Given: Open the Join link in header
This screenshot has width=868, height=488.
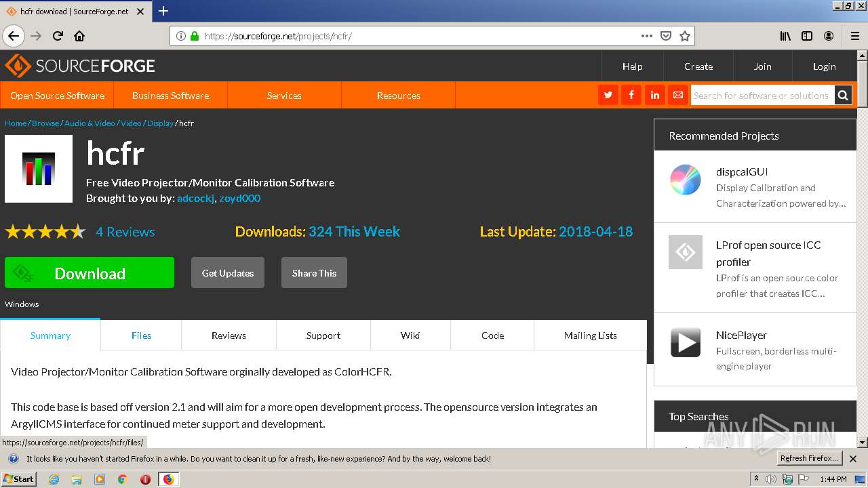Looking at the screenshot, I should pyautogui.click(x=763, y=66).
